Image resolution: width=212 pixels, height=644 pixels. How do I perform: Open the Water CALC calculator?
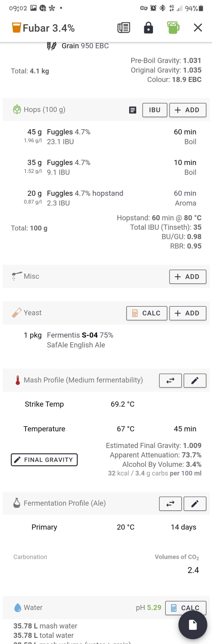click(x=186, y=608)
